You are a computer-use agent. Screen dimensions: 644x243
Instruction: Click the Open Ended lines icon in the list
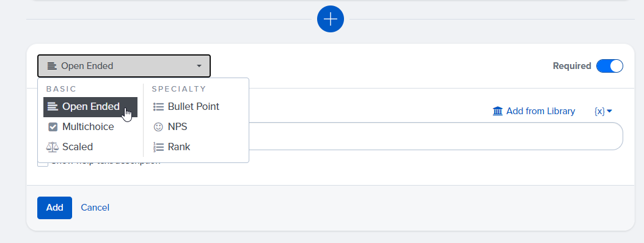coord(52,107)
